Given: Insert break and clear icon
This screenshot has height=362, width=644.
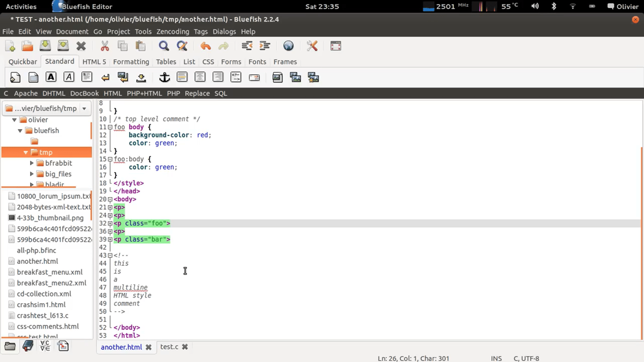Looking at the screenshot, I should tap(123, 77).
